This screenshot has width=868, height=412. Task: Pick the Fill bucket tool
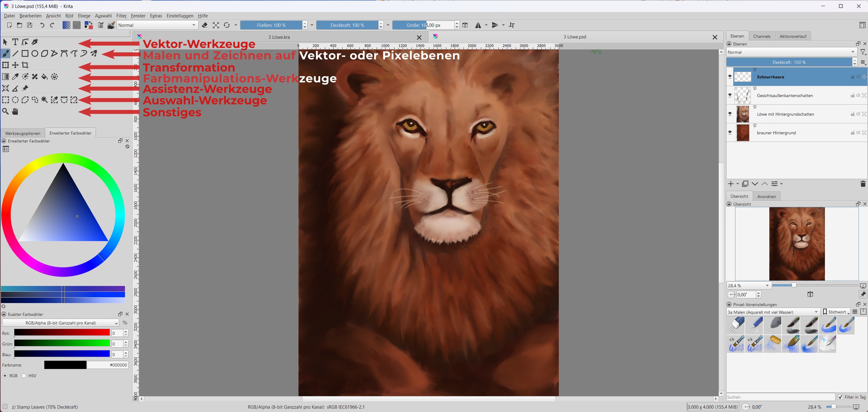click(x=45, y=77)
